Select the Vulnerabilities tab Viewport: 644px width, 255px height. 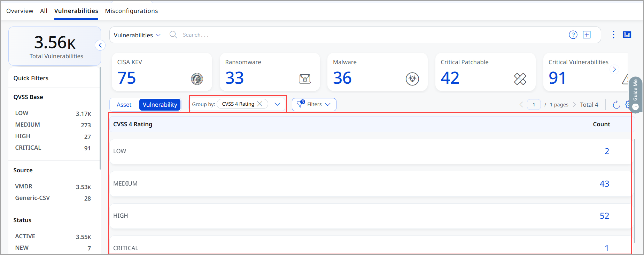click(x=76, y=11)
